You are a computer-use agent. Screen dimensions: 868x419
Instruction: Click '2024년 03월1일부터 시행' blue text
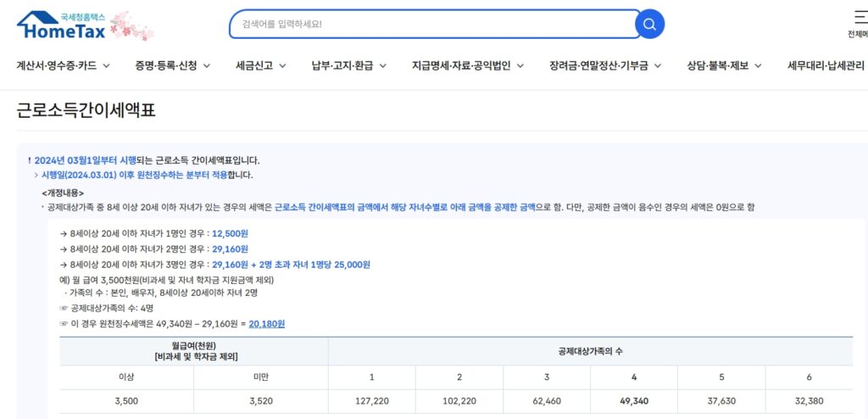(x=86, y=160)
